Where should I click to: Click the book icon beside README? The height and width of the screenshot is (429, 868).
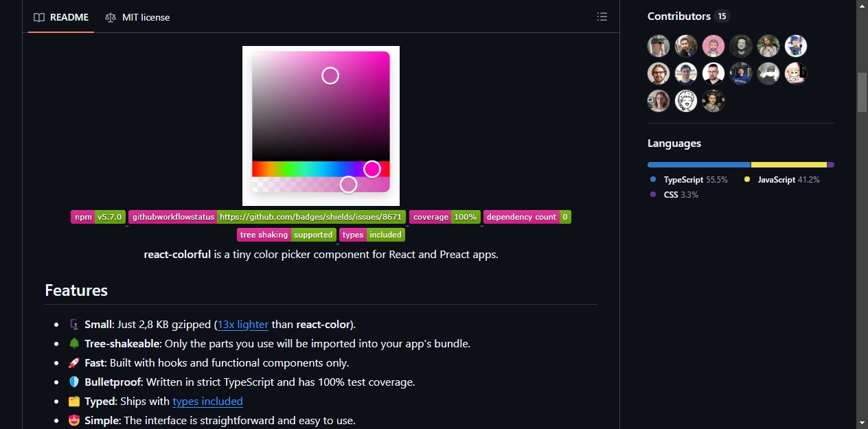(x=39, y=17)
